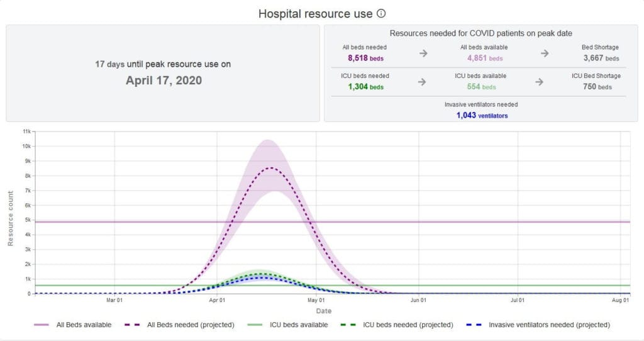Hide Invasive ventilators needed (projected) legend series
The image size is (644, 341).
[540, 325]
